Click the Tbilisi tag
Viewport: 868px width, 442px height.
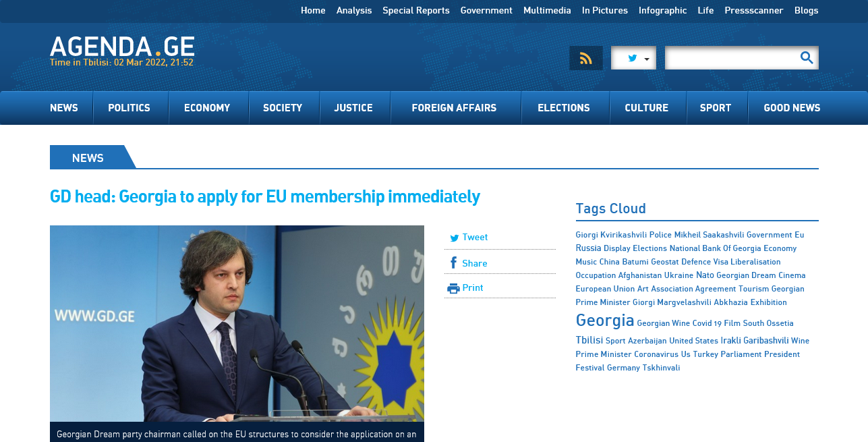[589, 340]
